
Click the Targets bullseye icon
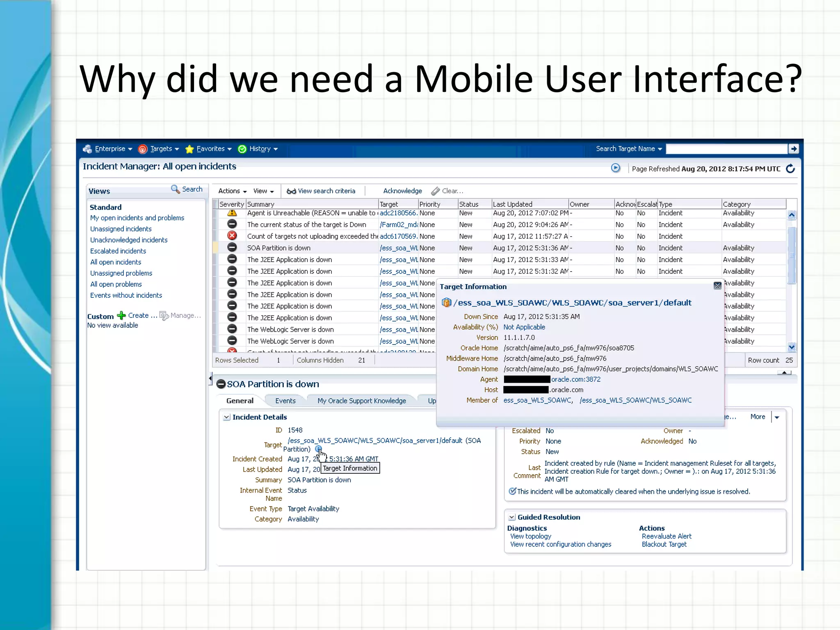[x=143, y=149]
